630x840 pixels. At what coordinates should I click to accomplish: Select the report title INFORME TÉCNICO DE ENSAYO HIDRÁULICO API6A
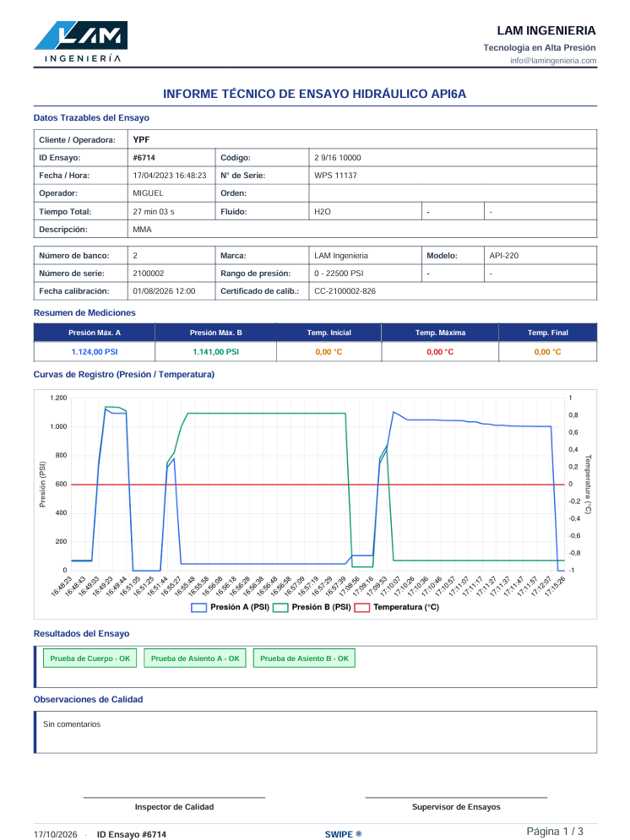click(x=314, y=94)
